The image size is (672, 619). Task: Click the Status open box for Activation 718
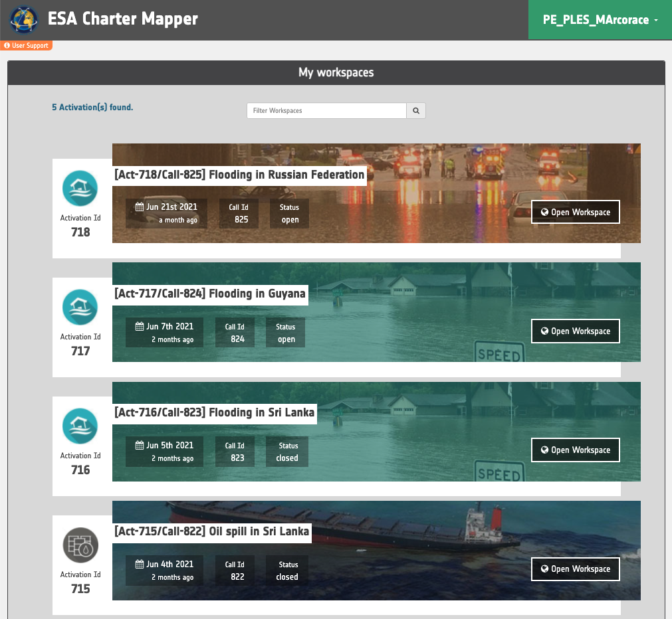coord(289,213)
